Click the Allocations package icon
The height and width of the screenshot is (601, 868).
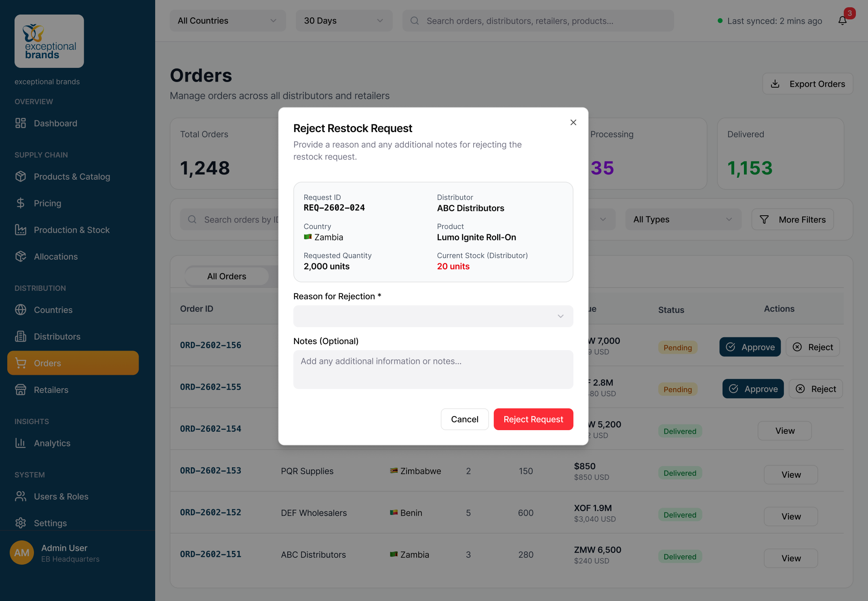tap(21, 256)
